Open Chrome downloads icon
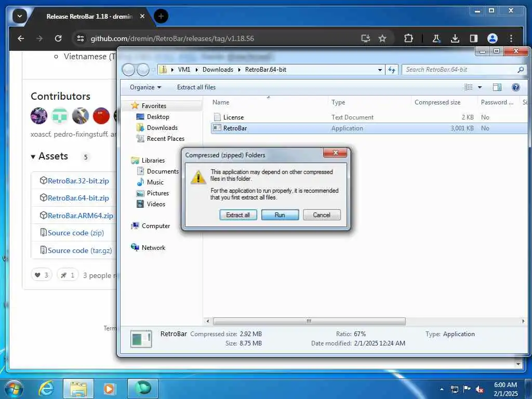 point(455,38)
